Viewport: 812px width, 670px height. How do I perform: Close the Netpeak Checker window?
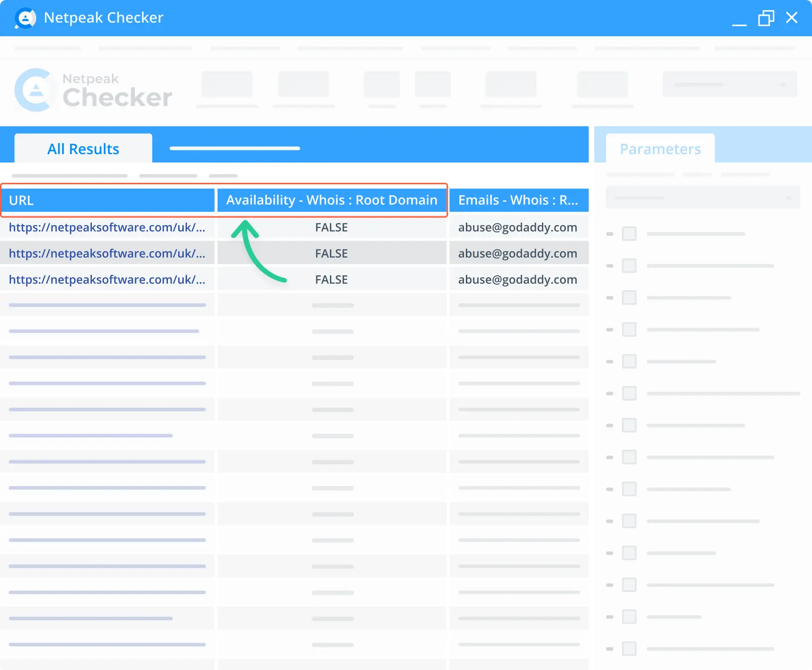(x=792, y=18)
